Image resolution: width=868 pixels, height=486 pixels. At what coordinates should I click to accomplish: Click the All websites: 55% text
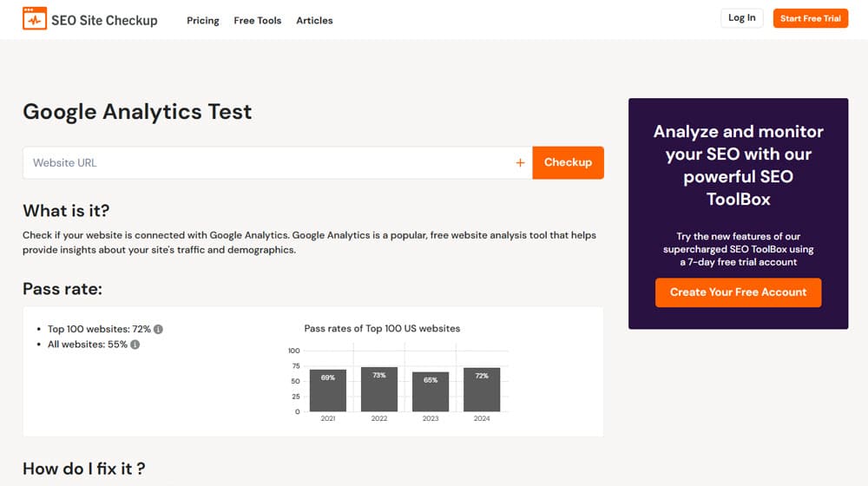pyautogui.click(x=88, y=345)
